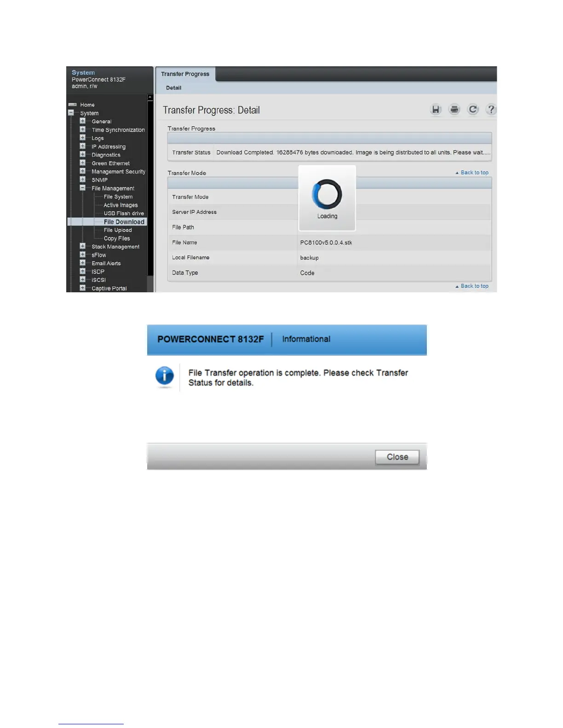563x728 pixels.
Task: Click the sidebar scroll up arrow
Action: coord(150,97)
